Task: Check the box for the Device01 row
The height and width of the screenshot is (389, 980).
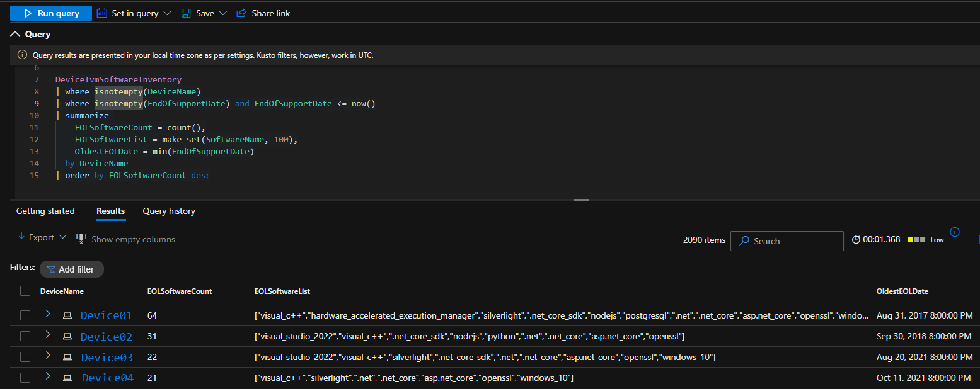Action: (25, 315)
